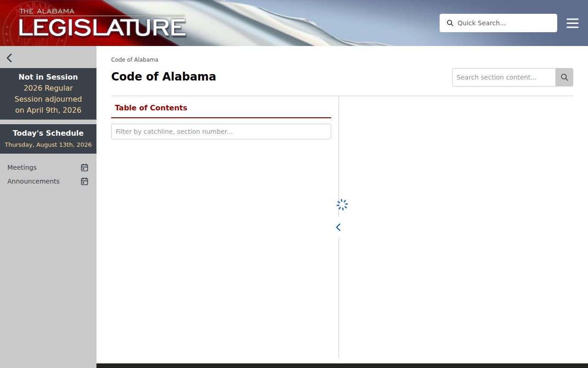Open the Announcements link in the sidebar

click(x=34, y=181)
